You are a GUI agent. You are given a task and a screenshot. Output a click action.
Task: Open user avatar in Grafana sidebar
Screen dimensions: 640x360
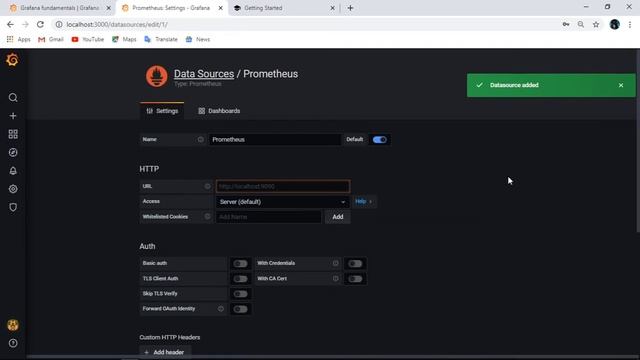(x=13, y=325)
